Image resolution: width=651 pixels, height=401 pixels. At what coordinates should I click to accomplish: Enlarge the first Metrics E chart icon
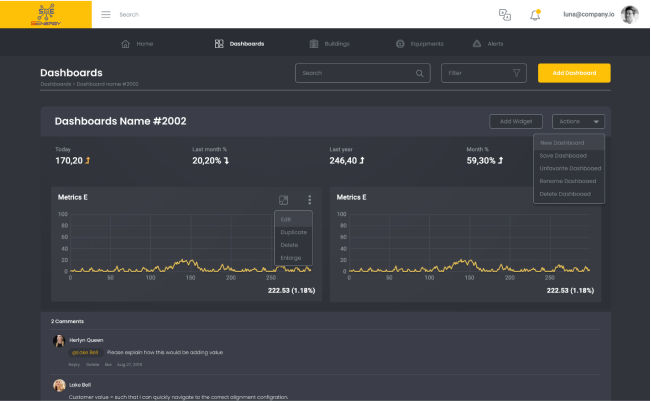click(x=283, y=200)
